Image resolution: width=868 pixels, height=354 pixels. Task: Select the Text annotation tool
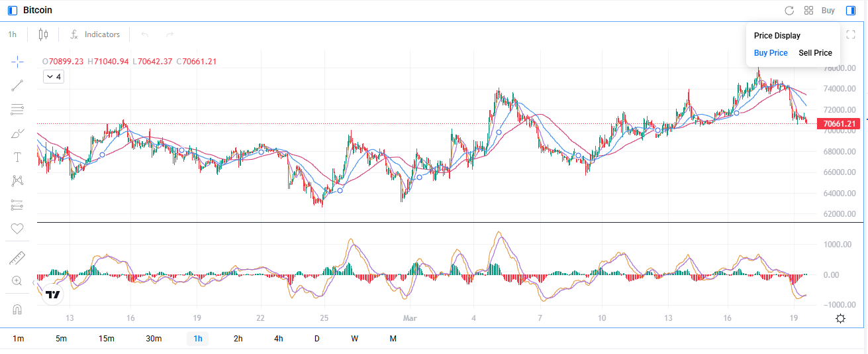pos(17,157)
